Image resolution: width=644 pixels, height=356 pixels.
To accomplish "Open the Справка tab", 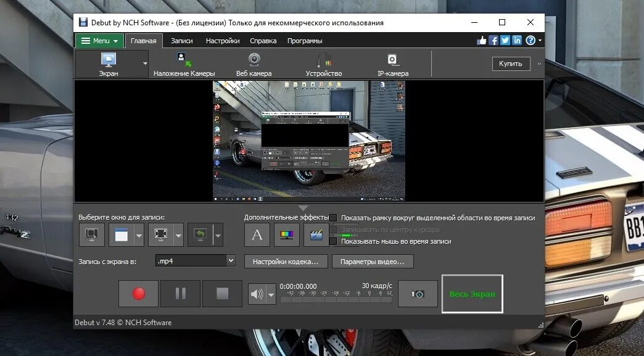I will (x=263, y=41).
